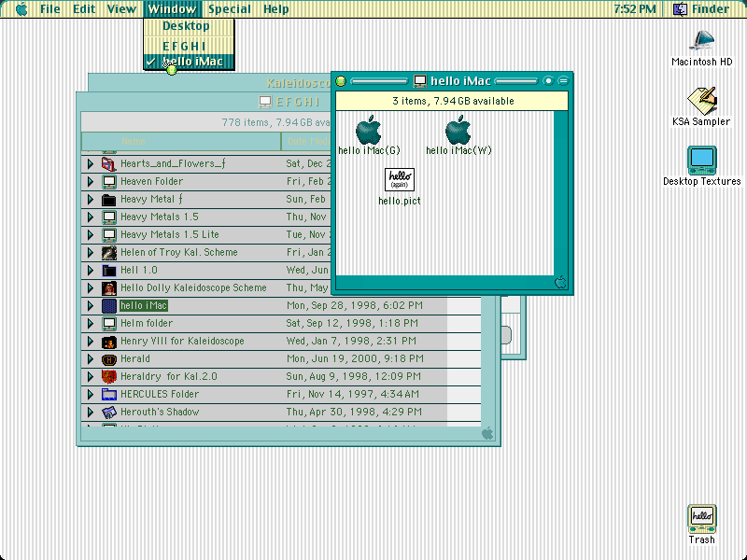Select the hello iMac(W) apple icon
747x560 pixels.
(x=458, y=130)
